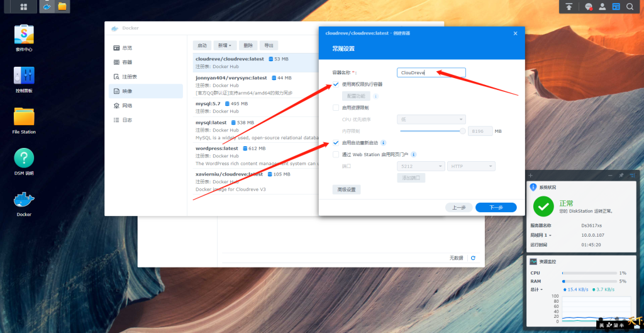Click info icon beside configure capabilities button
This screenshot has height=333, width=644.
coord(375,96)
